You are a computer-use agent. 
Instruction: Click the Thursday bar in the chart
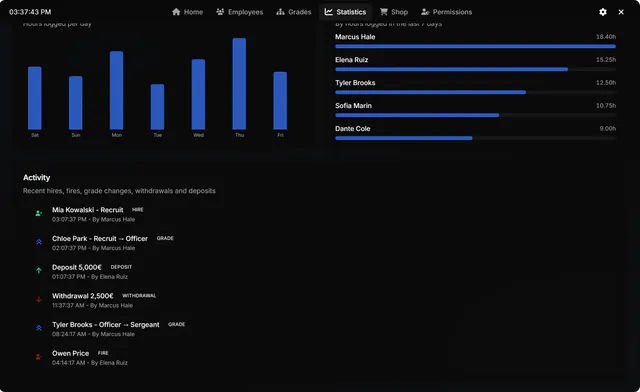(x=239, y=84)
